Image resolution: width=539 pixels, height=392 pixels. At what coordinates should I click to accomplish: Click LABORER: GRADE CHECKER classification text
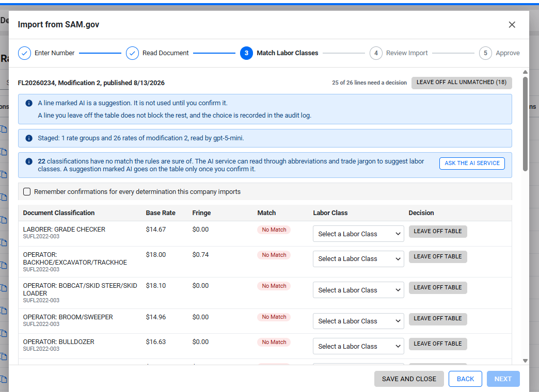tap(64, 230)
